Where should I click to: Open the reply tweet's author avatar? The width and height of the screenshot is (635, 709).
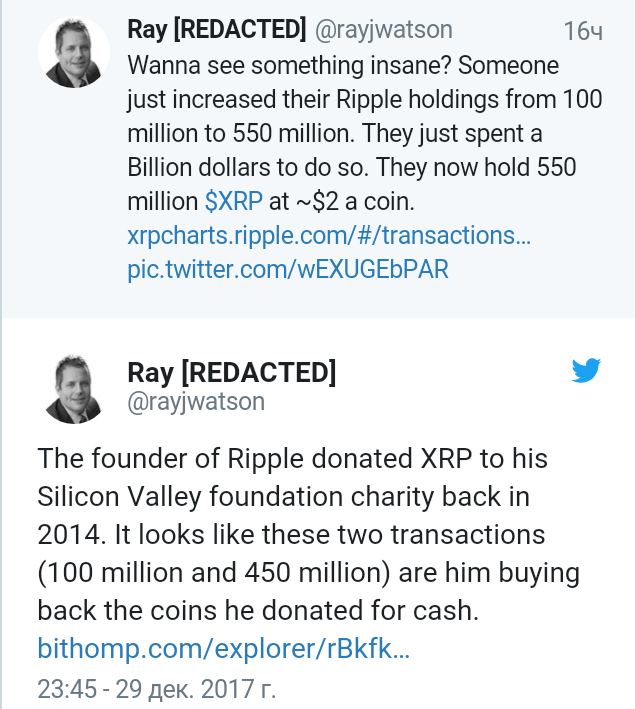(75, 387)
